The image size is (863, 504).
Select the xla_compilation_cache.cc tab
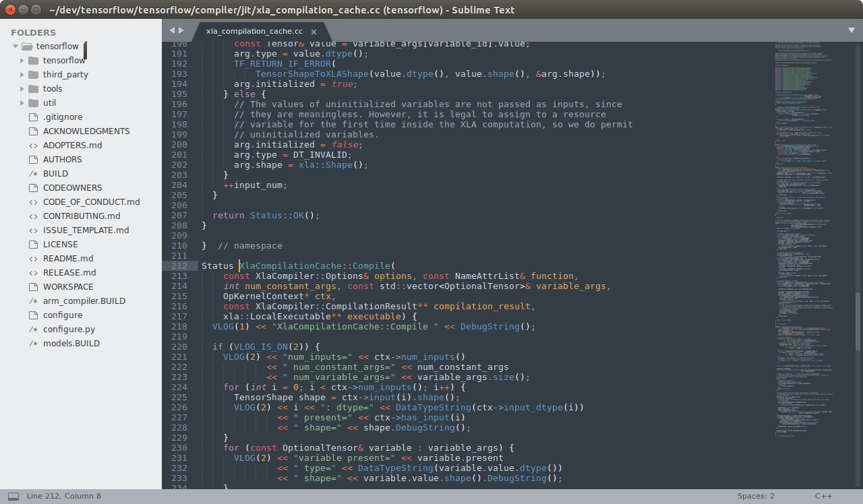[253, 30]
